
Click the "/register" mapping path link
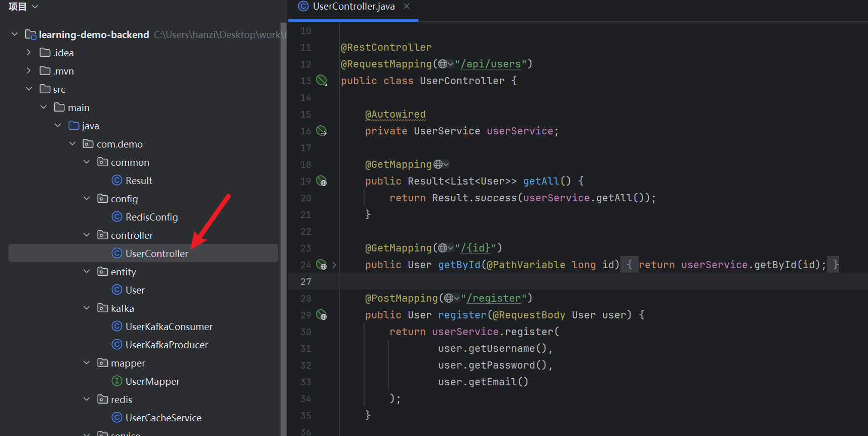[493, 298]
